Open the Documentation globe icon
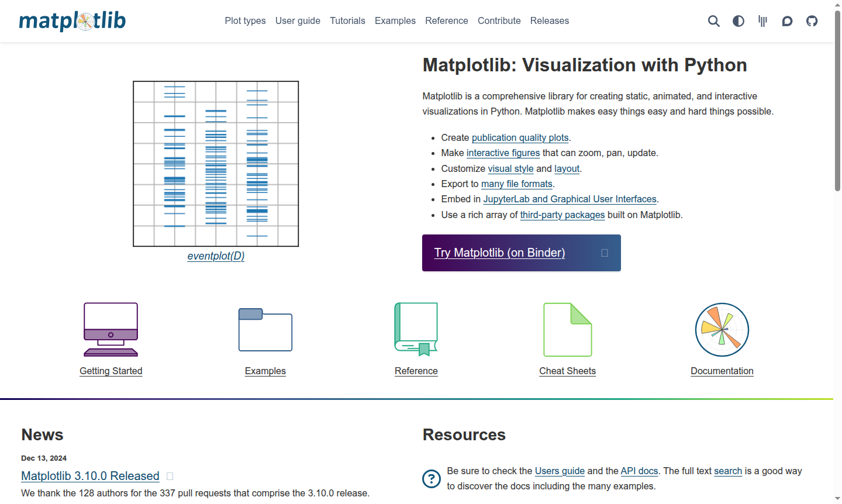The image size is (842, 504). pyautogui.click(x=722, y=329)
